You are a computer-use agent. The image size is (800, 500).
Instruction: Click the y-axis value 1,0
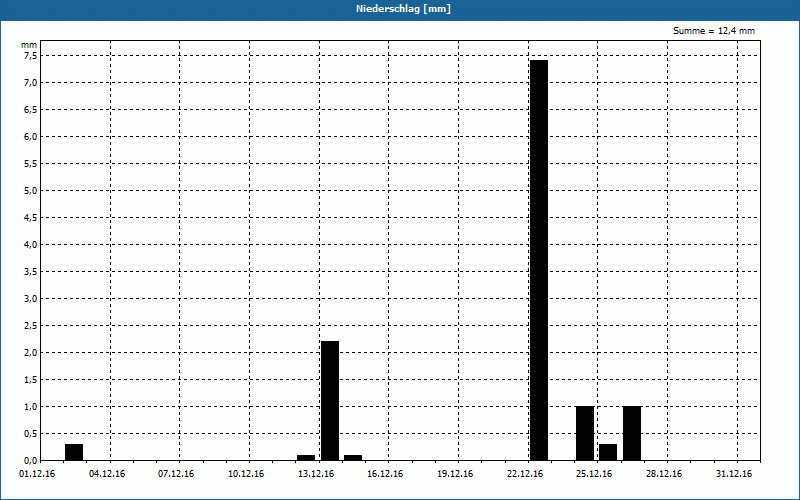click(31, 407)
